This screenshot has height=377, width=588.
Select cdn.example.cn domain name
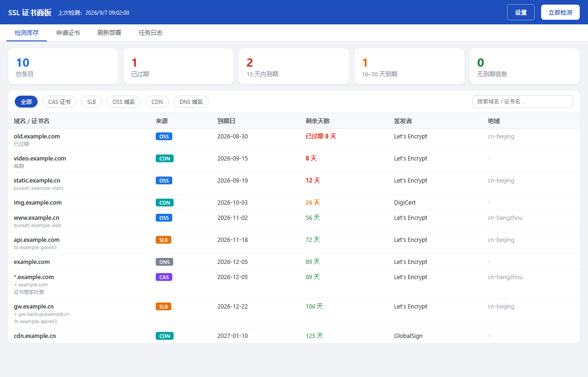[x=35, y=336]
